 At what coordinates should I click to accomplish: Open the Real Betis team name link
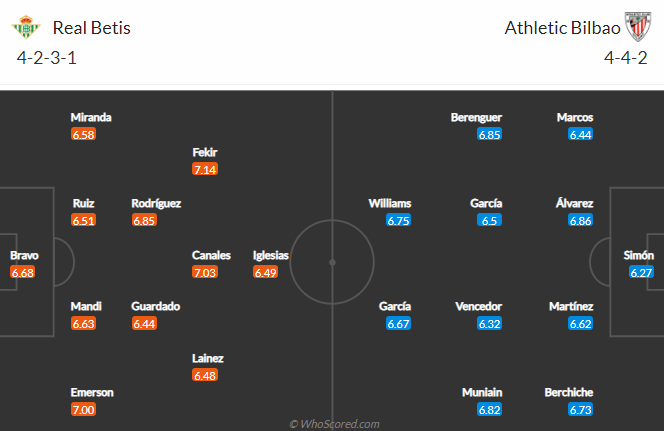(x=91, y=28)
